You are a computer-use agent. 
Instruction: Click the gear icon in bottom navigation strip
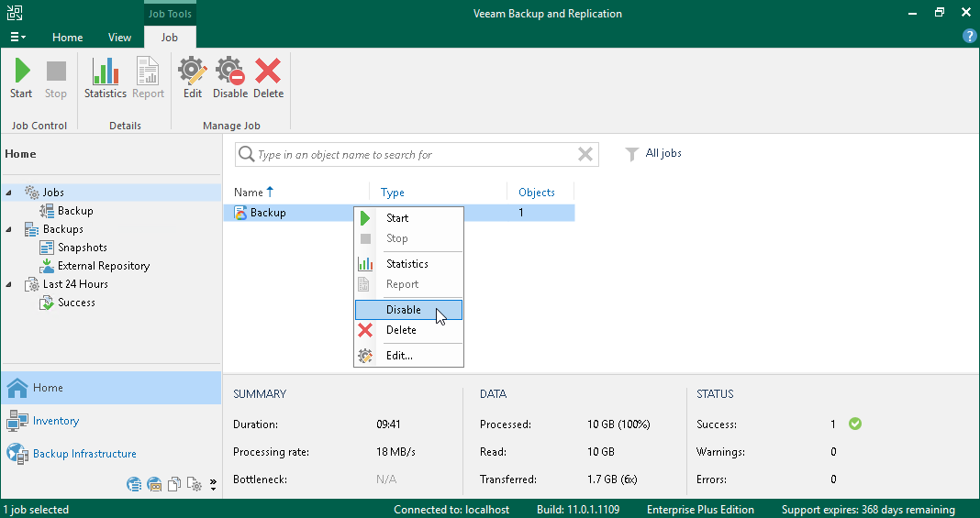click(195, 484)
